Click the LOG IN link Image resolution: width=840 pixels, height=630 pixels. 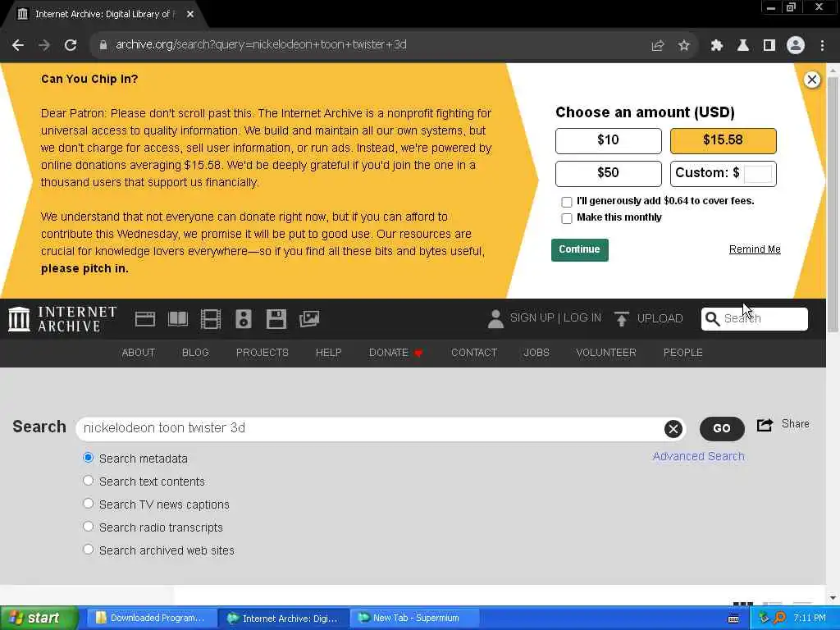(582, 318)
